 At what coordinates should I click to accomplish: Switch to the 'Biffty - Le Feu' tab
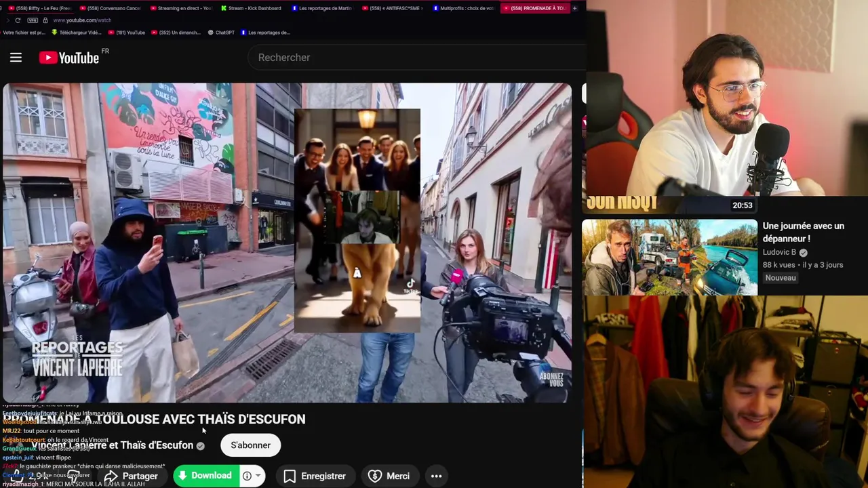coord(39,8)
